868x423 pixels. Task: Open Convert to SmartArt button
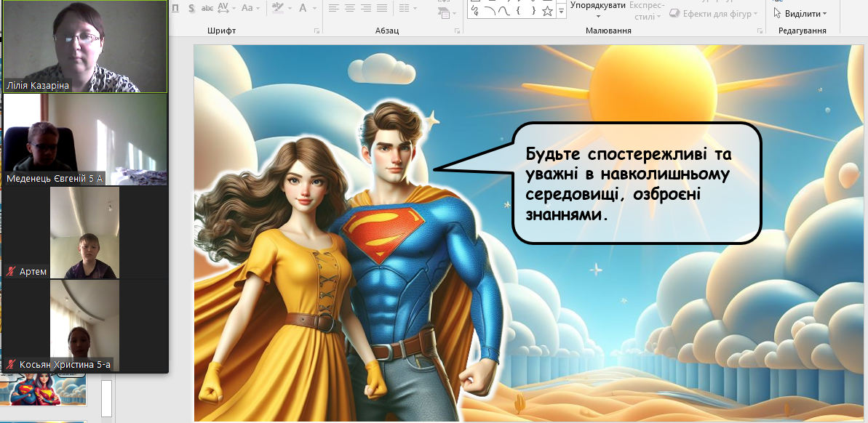[x=442, y=12]
